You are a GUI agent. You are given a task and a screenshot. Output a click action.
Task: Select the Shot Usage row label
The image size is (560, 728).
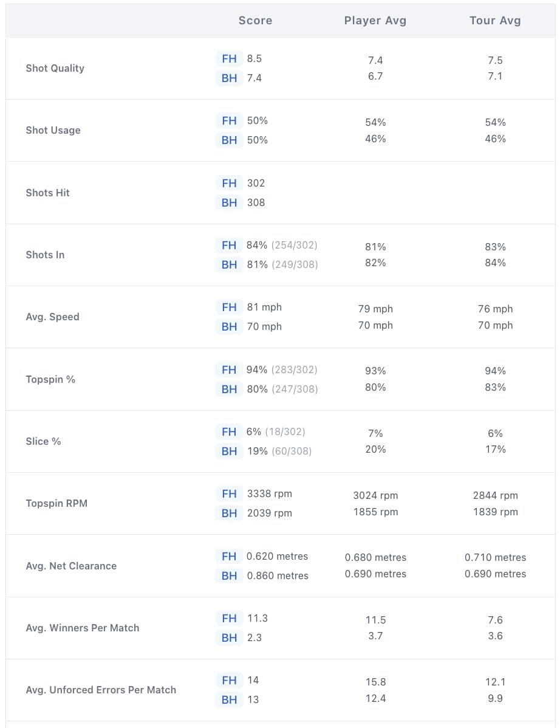[53, 131]
